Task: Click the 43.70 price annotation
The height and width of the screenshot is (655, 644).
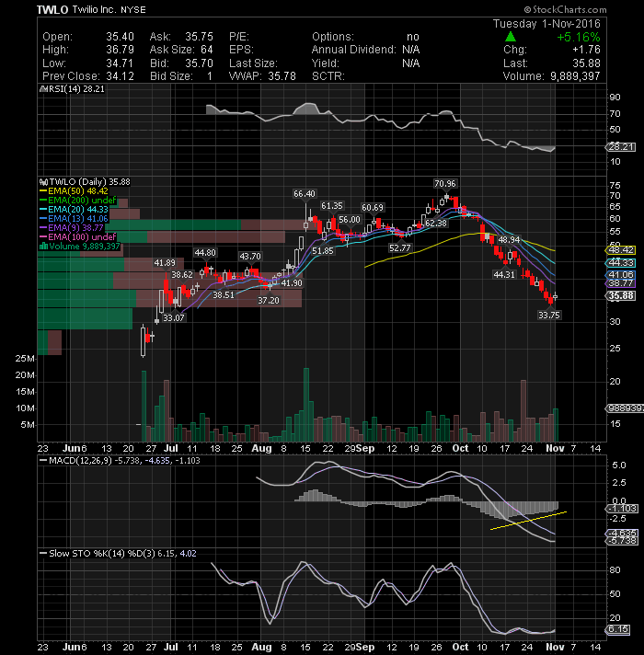Action: click(x=249, y=257)
